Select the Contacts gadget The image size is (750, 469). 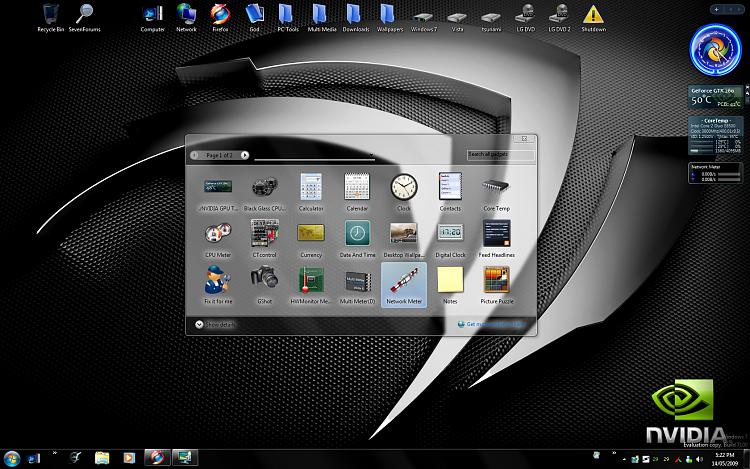click(x=450, y=193)
